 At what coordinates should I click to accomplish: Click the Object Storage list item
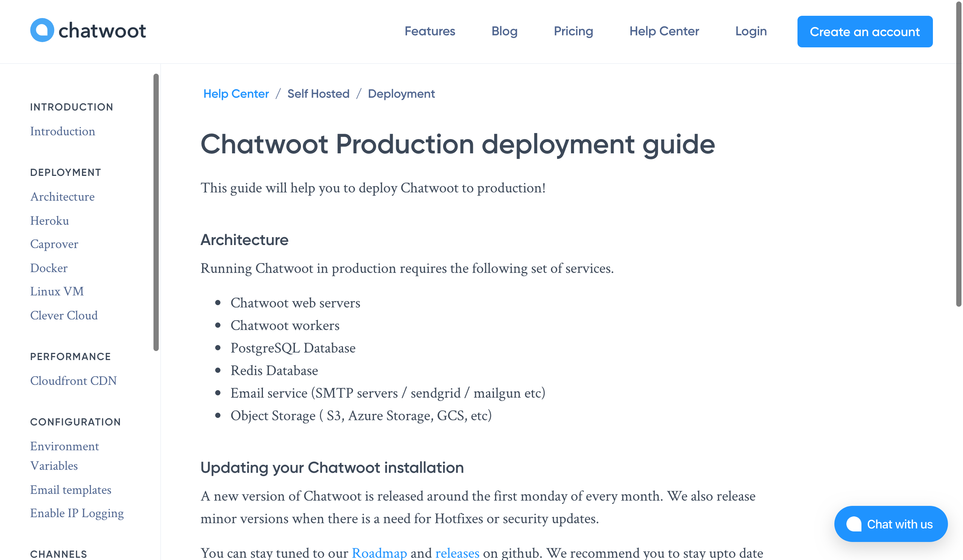pyautogui.click(x=361, y=416)
